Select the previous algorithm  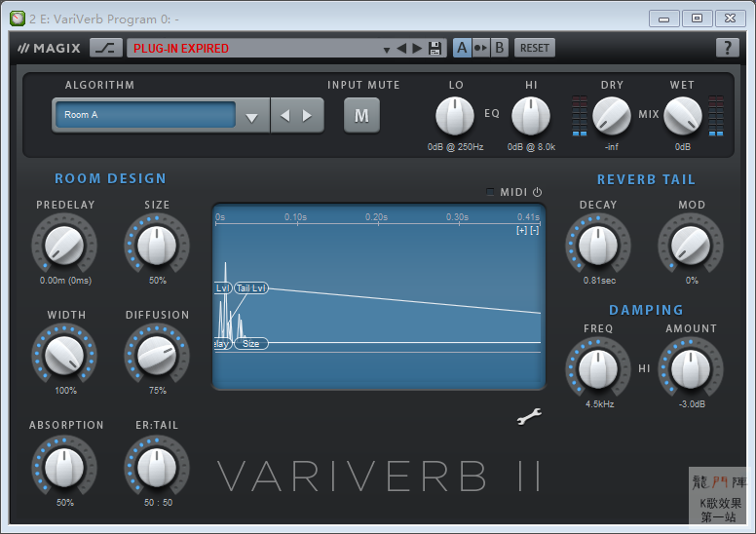[284, 116]
